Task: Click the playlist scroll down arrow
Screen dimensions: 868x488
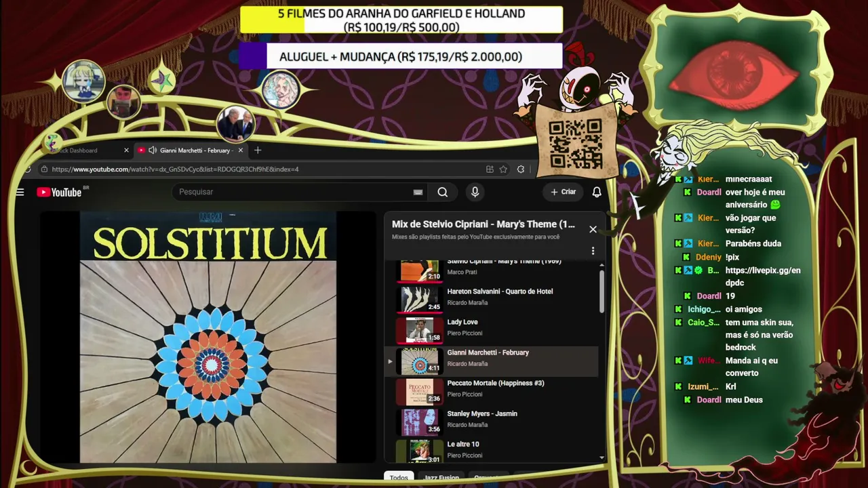Action: pos(601,458)
